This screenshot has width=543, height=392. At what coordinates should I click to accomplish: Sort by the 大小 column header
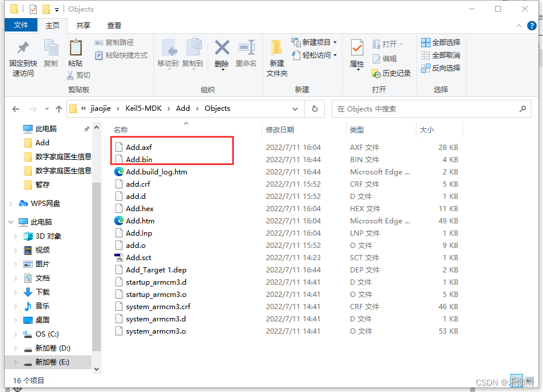tap(427, 130)
